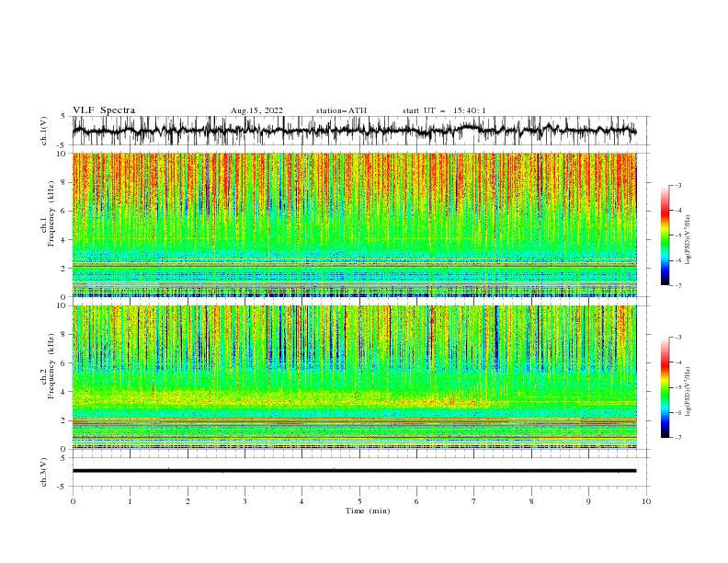Click the ch.1 spectrogram color bar
Screen dimensions: 728x563
665,235
